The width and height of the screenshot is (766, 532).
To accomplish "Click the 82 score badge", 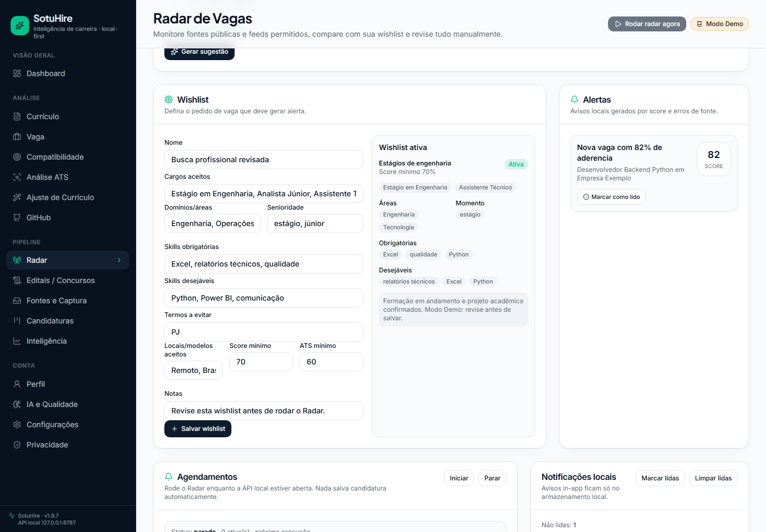I will click(x=714, y=159).
